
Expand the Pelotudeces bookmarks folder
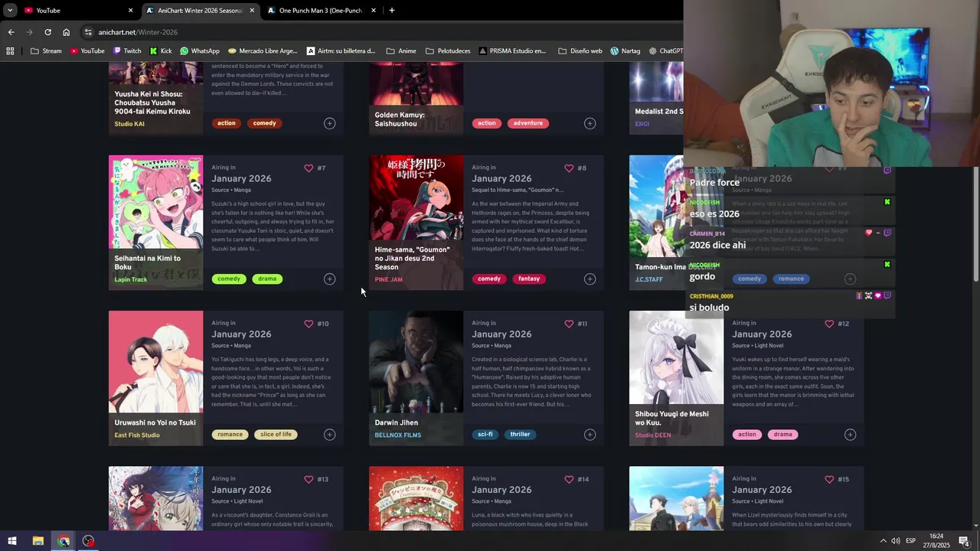coord(448,51)
